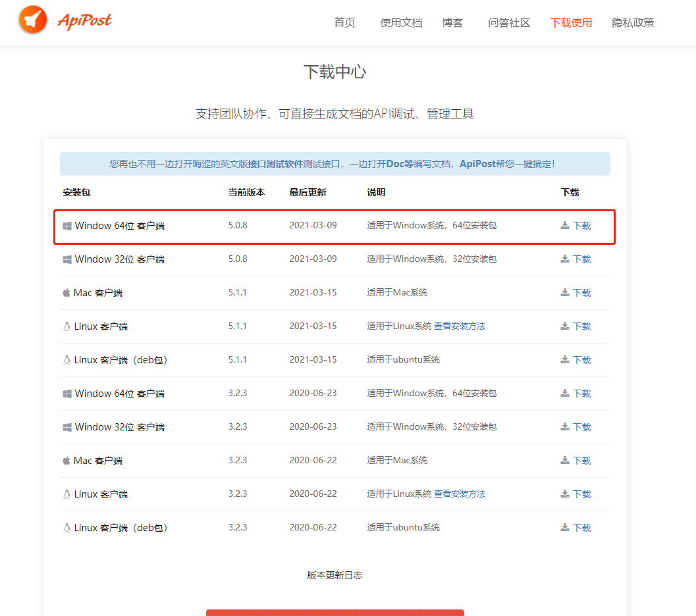Click the red button below 版本更新日志
696x616 pixels.
tap(335, 613)
